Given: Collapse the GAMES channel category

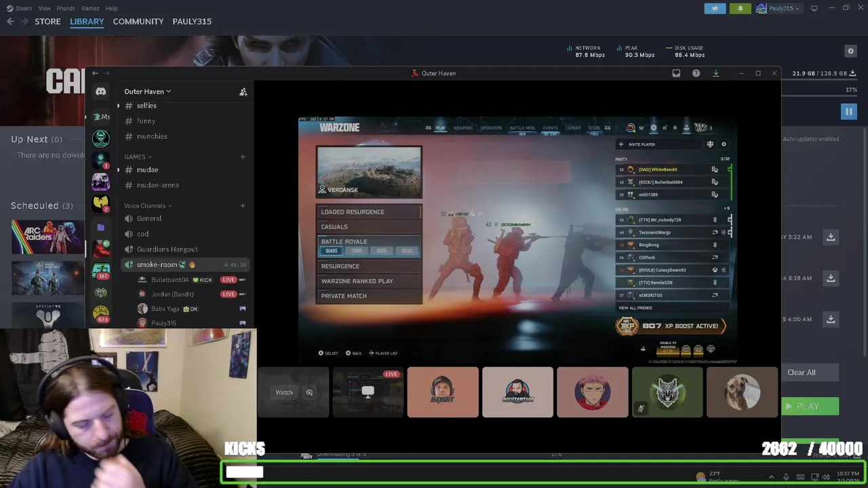Looking at the screenshot, I should point(138,157).
